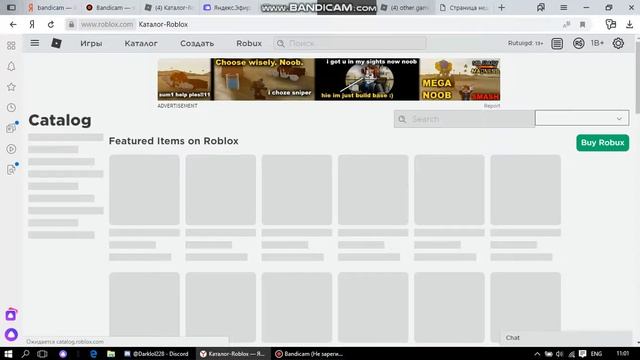Screen dimensions: 640x360
Task: Open the page translate icon beside downloads
Action: [x=611, y=24]
